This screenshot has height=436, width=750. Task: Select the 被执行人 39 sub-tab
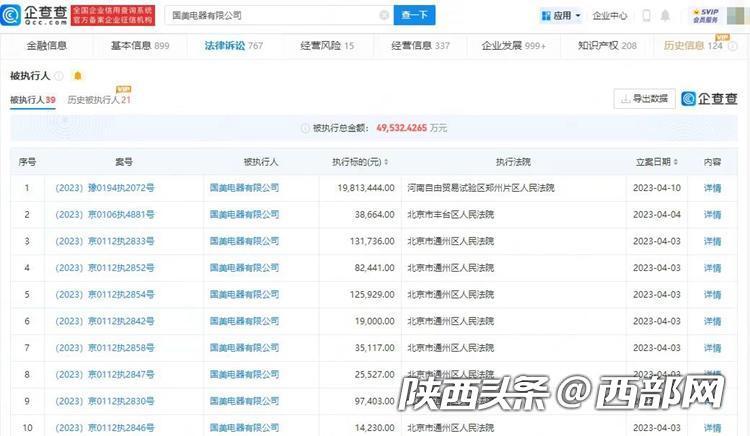[x=33, y=100]
